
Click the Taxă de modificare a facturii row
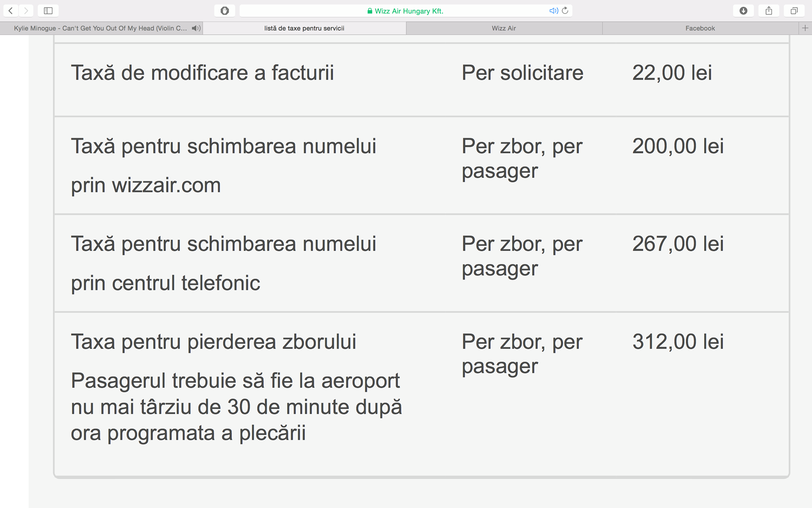tap(421, 80)
